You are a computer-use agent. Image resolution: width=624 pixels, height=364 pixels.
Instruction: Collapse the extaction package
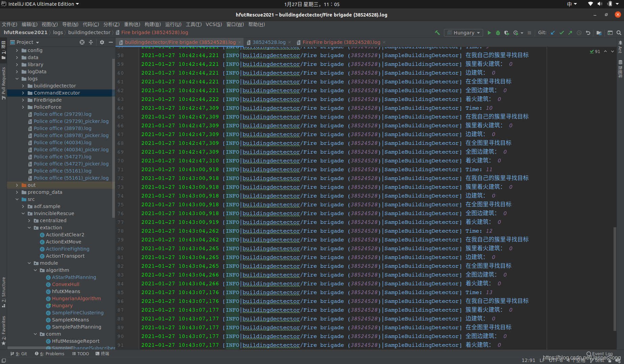pyautogui.click(x=29, y=228)
